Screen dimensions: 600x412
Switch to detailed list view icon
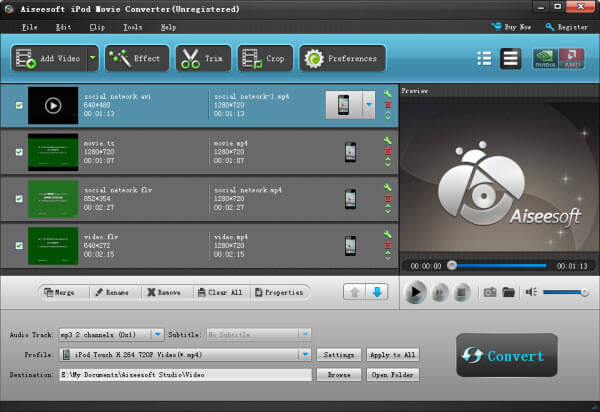pos(484,59)
